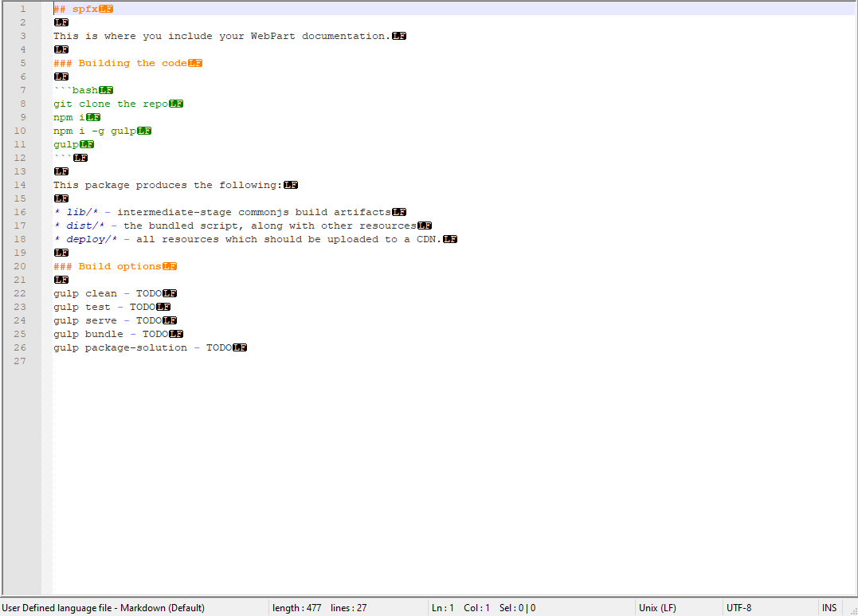Viewport: 858px width, 616px height.
Task: Click line number 1 in the gutter
Action: click(x=23, y=9)
